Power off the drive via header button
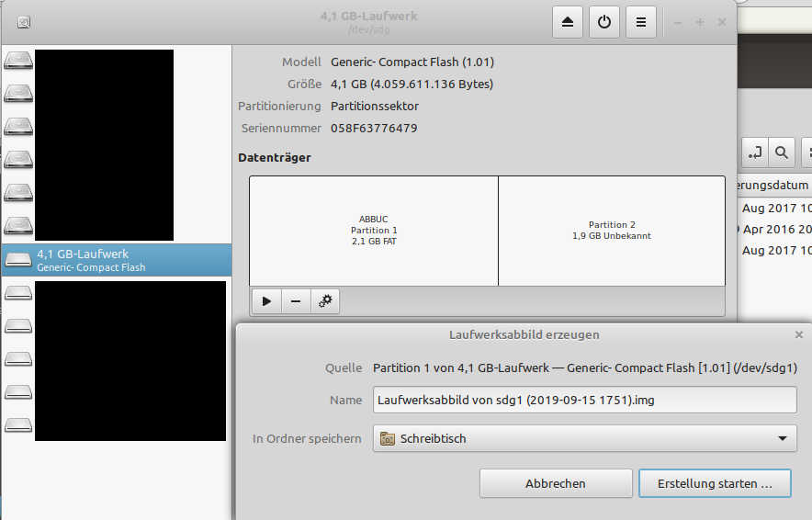 (604, 22)
